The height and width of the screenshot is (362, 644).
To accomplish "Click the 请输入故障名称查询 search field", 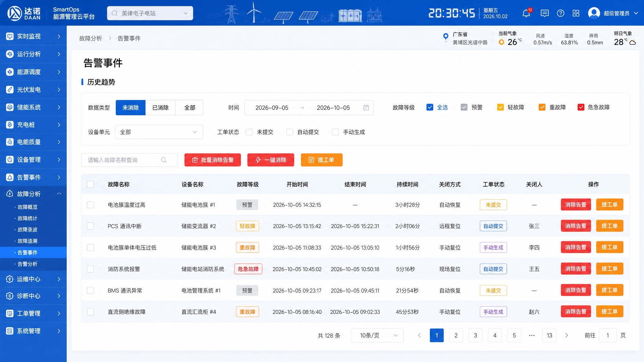I will tap(129, 160).
